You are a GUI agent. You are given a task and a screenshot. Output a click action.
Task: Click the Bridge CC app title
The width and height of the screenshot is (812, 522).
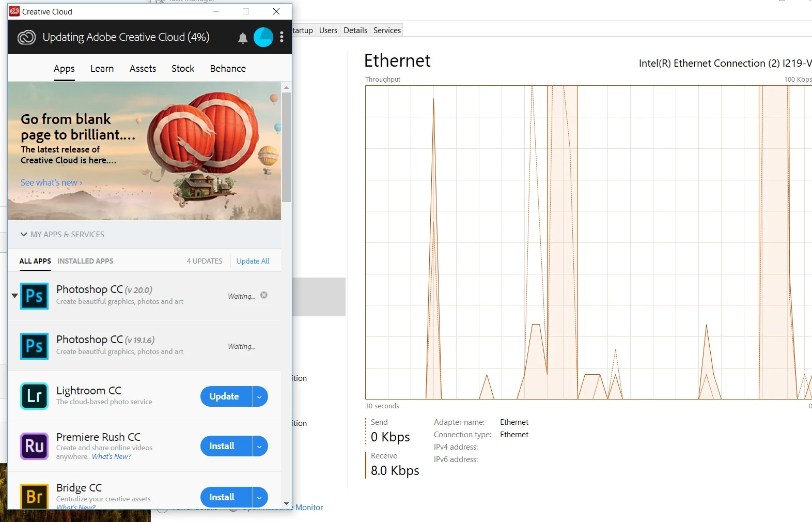point(79,488)
